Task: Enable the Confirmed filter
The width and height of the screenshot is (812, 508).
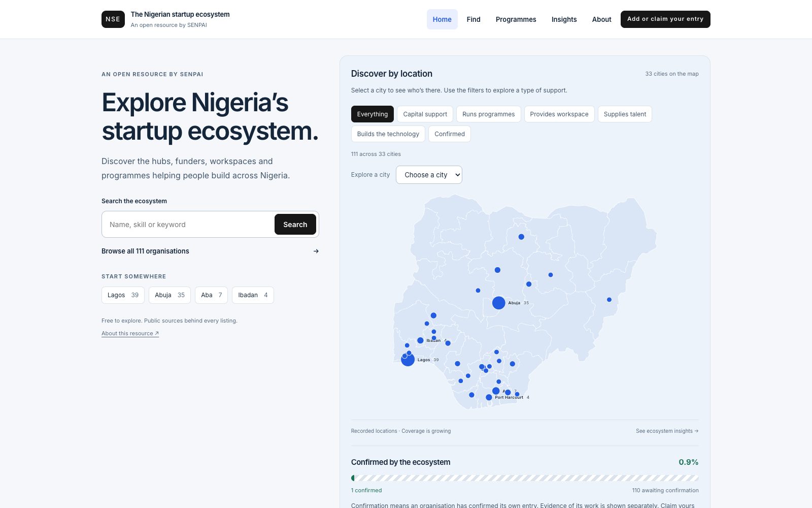Action: pyautogui.click(x=449, y=134)
